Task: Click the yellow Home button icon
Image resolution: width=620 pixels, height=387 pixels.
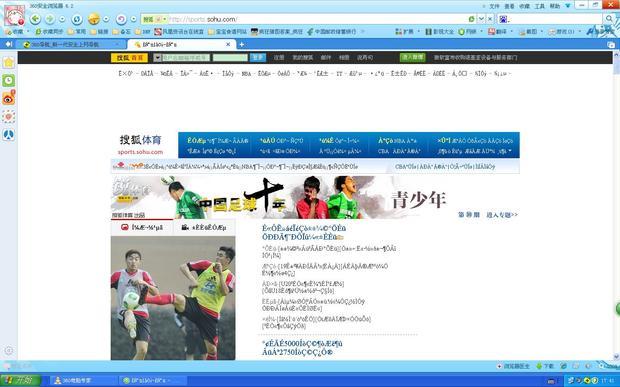Action: point(94,19)
